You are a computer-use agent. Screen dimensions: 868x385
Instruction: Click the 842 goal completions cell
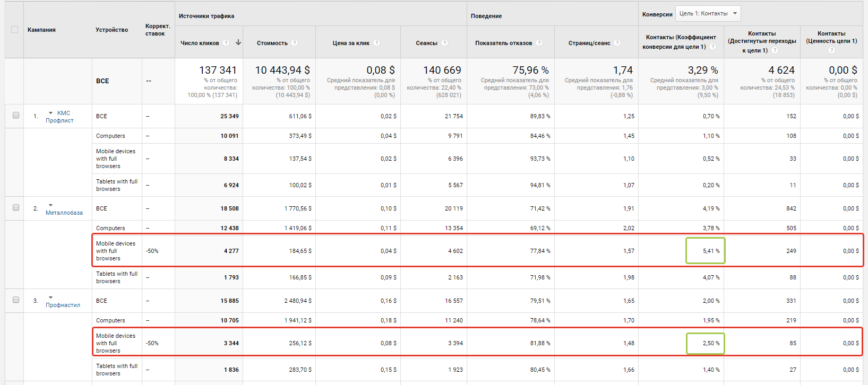pos(791,208)
